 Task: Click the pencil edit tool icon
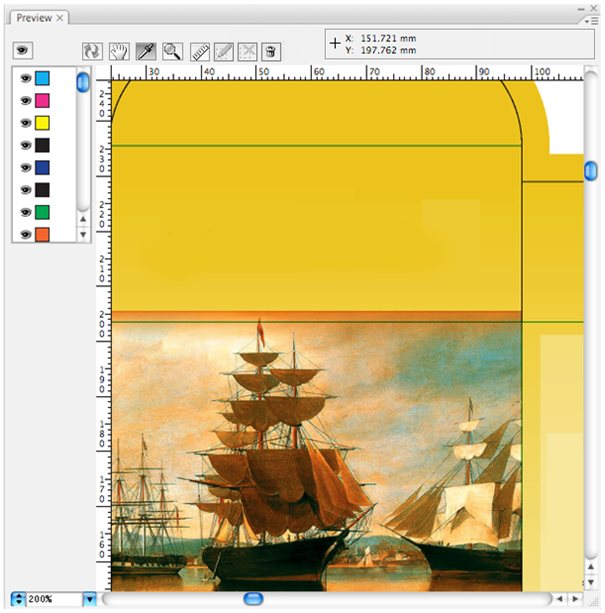tap(224, 51)
